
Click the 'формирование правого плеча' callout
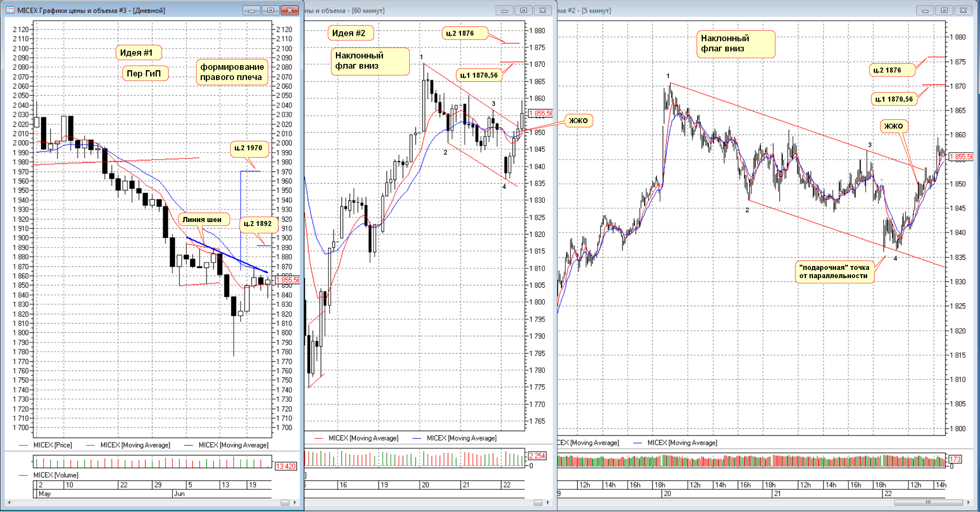232,72
